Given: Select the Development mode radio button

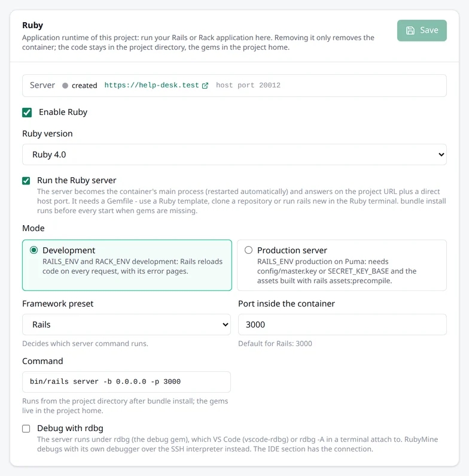Looking at the screenshot, I should pyautogui.click(x=33, y=250).
